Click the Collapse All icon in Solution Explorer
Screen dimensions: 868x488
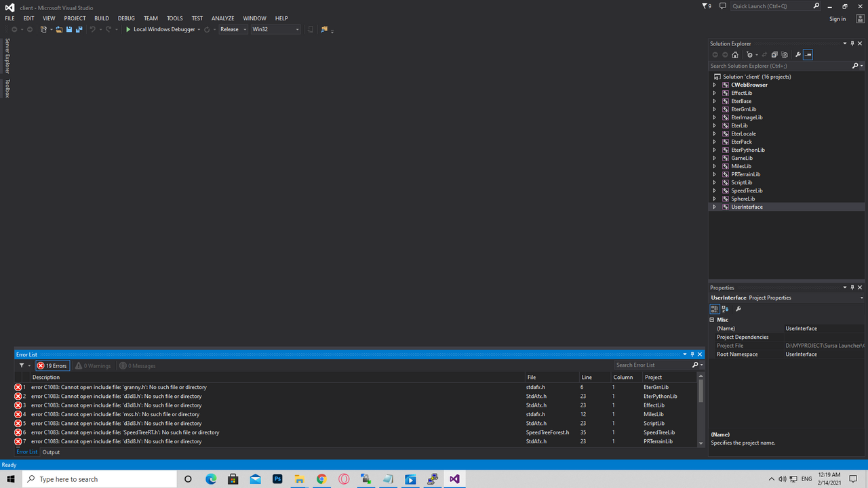(774, 55)
